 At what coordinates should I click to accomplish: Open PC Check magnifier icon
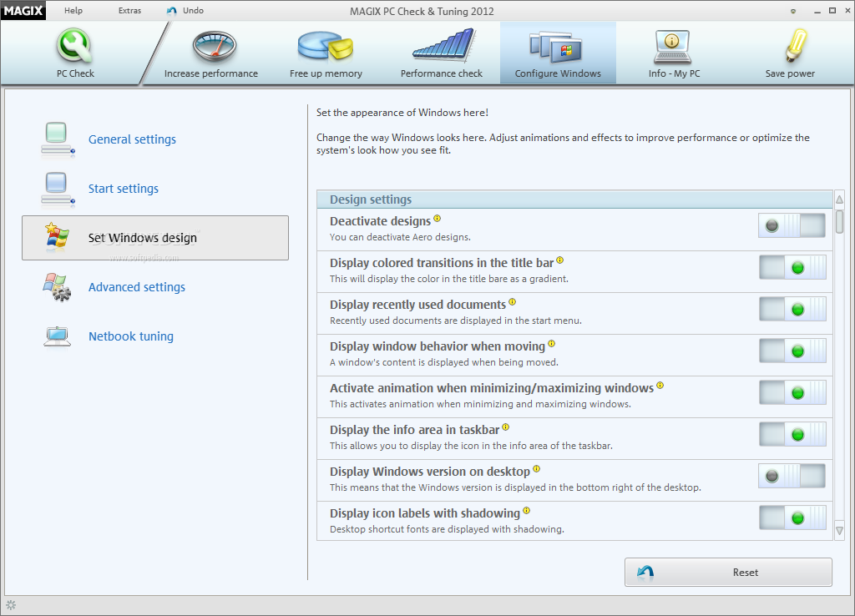[x=75, y=45]
